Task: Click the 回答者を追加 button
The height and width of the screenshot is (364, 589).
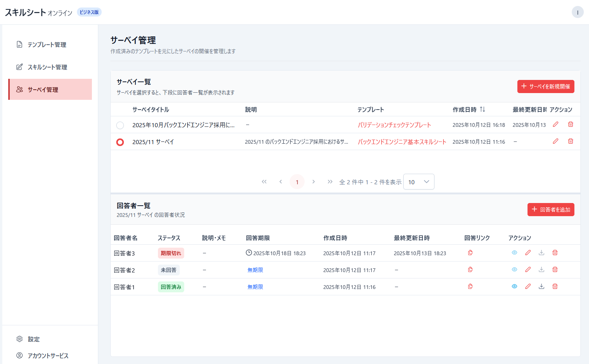Action: point(551,209)
